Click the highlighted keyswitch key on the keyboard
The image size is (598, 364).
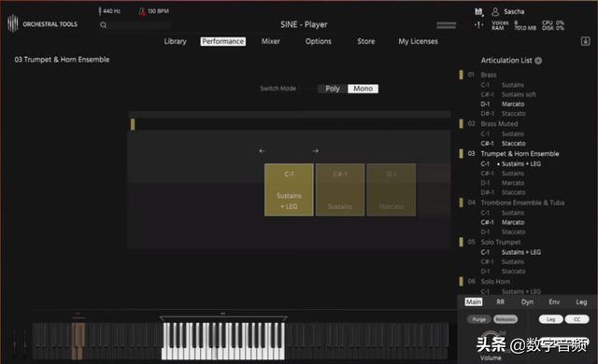(78, 342)
